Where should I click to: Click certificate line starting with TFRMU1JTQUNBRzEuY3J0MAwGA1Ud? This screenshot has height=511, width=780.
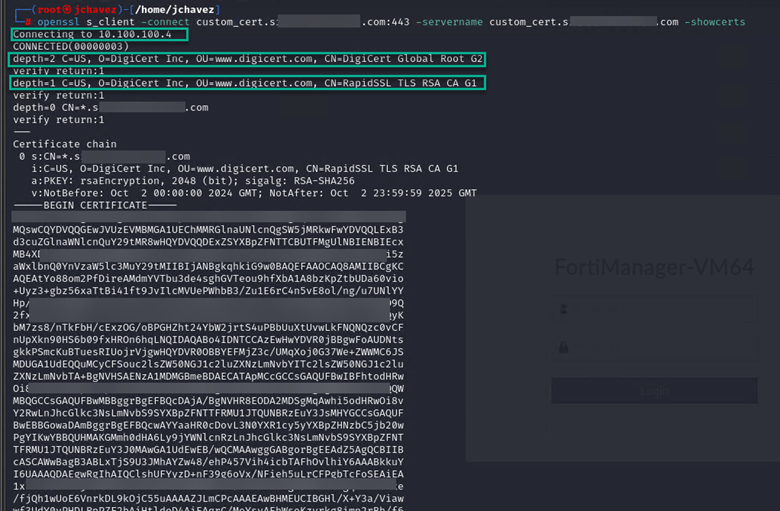click(x=208, y=449)
